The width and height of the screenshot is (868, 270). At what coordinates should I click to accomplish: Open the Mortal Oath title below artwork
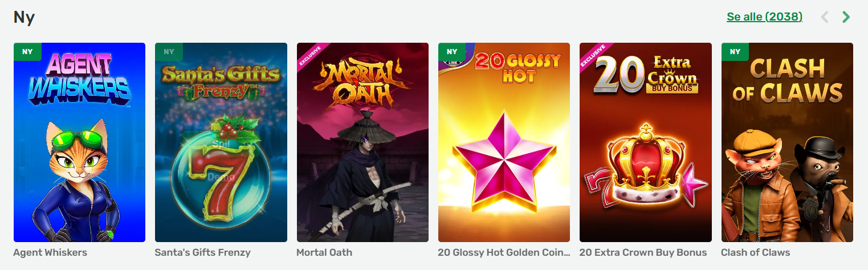tap(324, 252)
